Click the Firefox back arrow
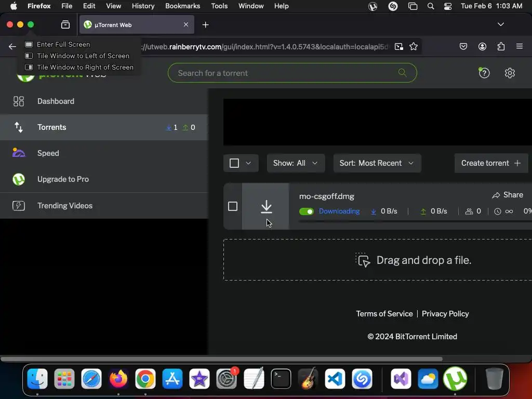The height and width of the screenshot is (399, 532). [12, 46]
